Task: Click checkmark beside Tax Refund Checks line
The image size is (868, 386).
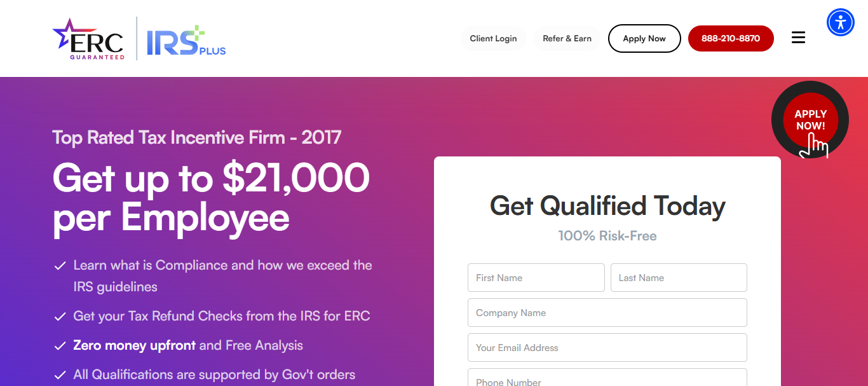Action: coord(60,317)
